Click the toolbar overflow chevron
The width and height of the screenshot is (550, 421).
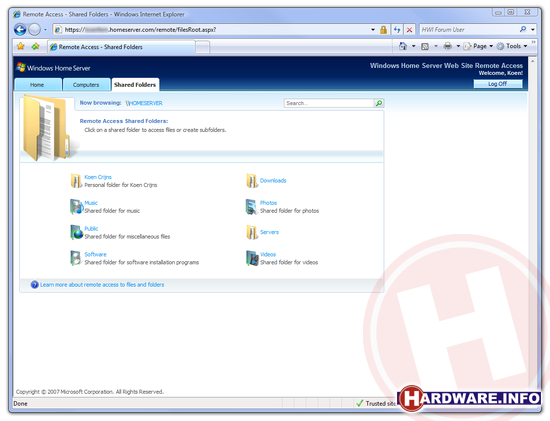(533, 42)
